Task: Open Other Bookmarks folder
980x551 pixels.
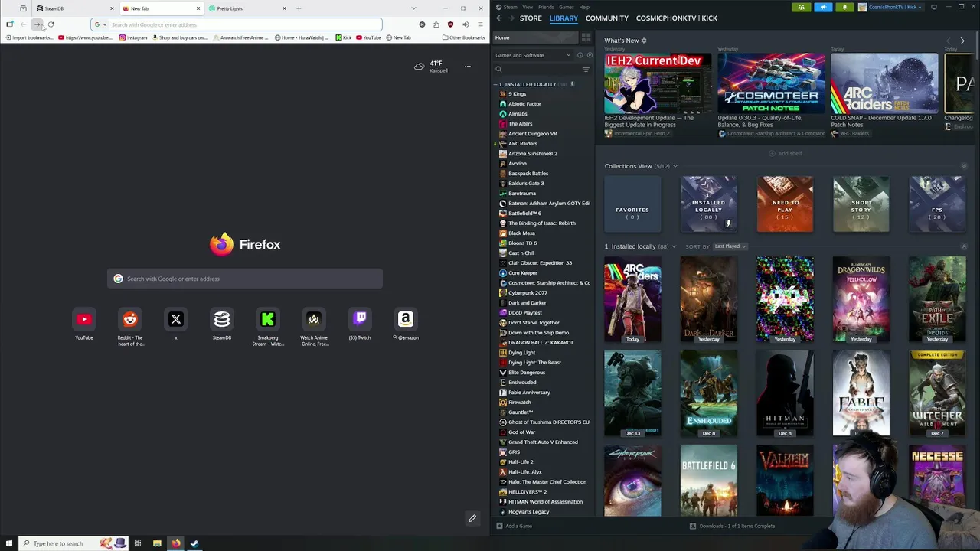Action: point(464,37)
